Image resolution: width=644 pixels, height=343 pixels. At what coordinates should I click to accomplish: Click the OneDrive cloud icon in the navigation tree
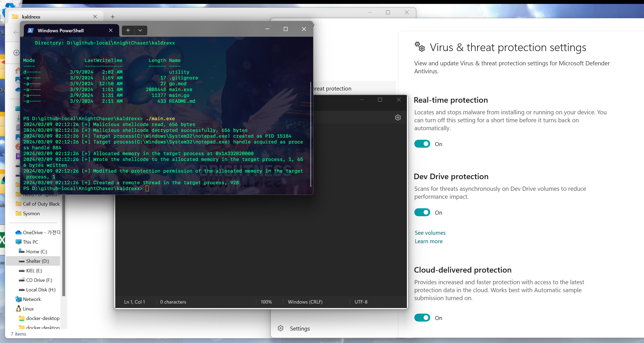coord(18,232)
